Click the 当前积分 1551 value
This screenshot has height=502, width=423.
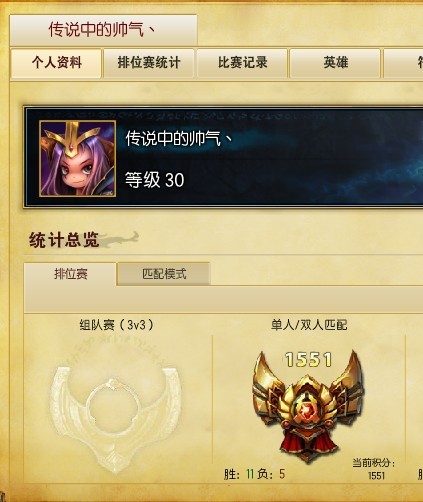(x=376, y=476)
